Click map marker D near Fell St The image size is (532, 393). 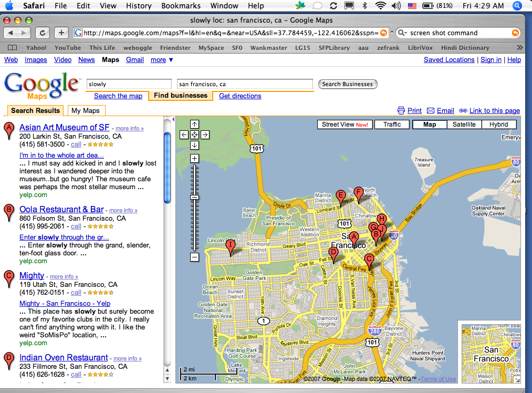coord(333,253)
